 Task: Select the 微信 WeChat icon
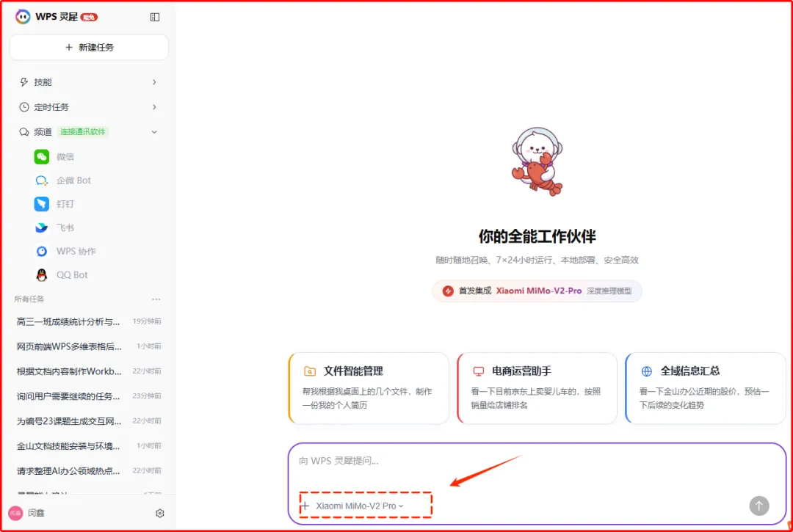click(41, 156)
